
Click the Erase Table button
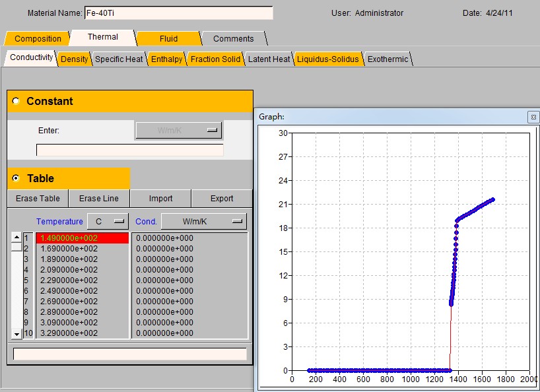tap(38, 199)
